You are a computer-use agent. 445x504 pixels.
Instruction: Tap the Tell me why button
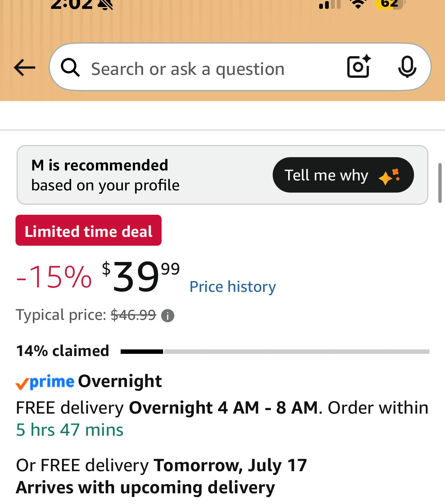[343, 175]
